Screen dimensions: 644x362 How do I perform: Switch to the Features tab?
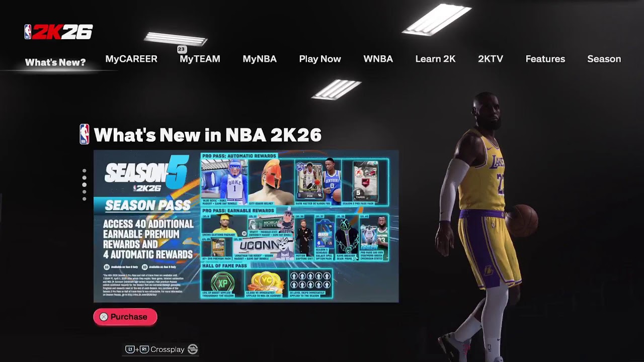click(x=545, y=59)
